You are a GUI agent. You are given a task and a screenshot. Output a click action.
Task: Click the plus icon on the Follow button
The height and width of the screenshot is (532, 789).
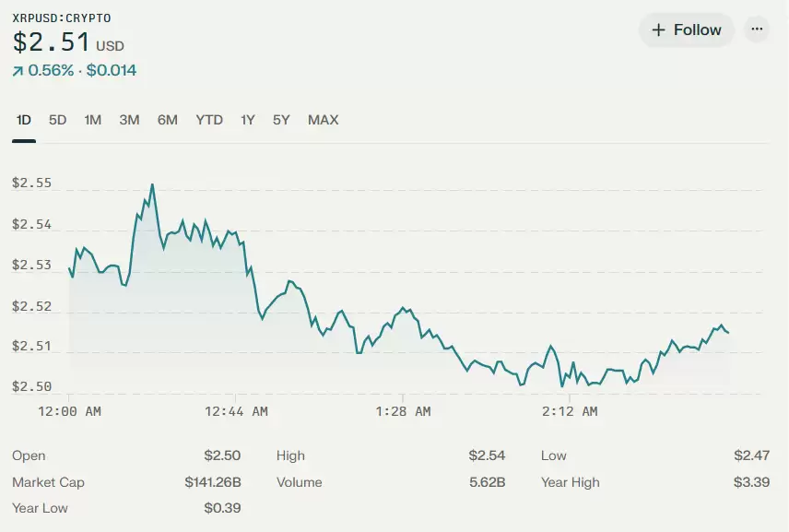[x=660, y=30]
